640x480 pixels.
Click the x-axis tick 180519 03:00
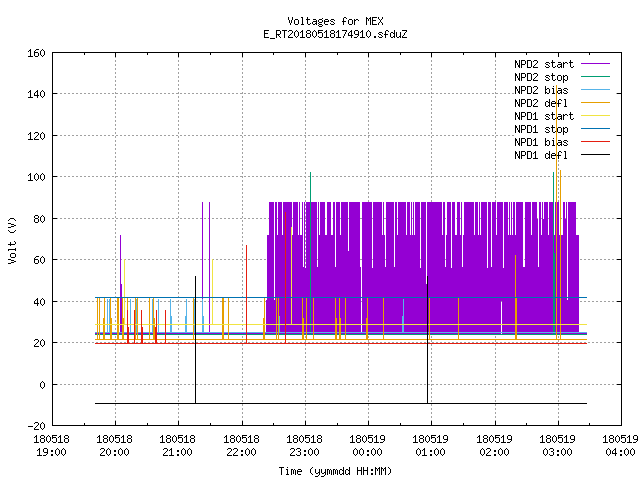[x=558, y=446]
